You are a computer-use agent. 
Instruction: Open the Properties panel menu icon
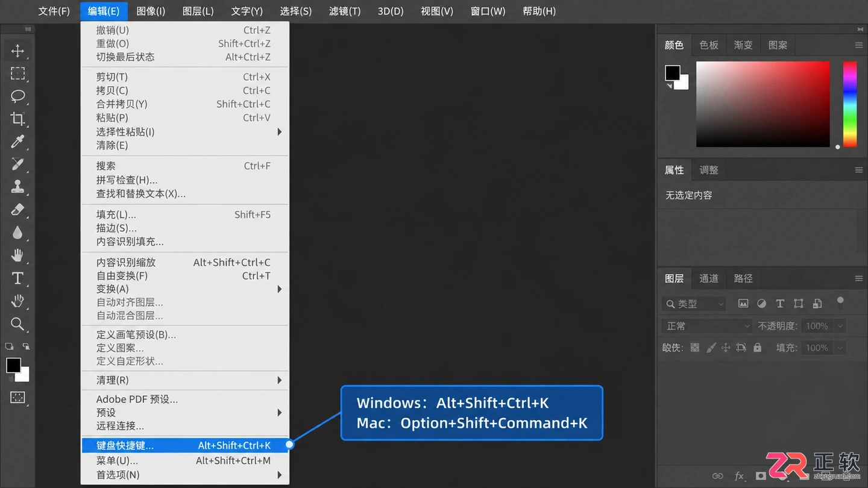point(859,170)
